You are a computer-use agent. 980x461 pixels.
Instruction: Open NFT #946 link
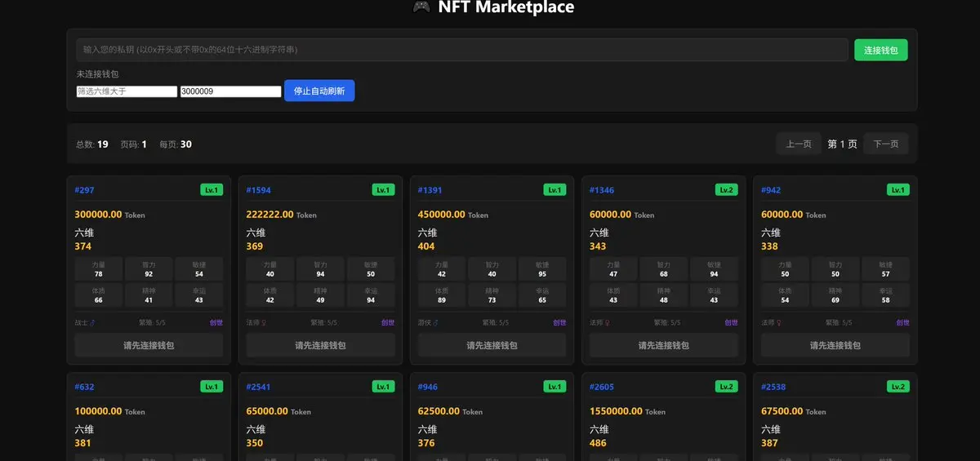[428, 387]
